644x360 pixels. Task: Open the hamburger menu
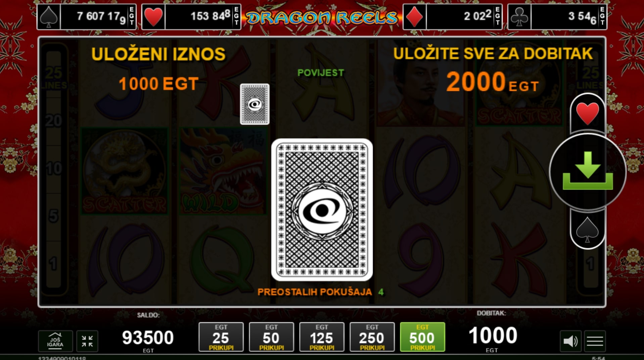coord(595,342)
